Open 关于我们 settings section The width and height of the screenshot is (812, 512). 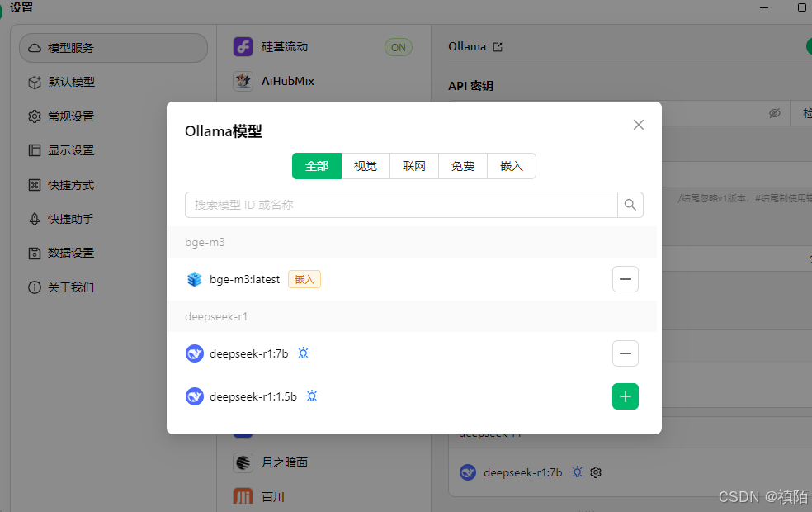113,287
